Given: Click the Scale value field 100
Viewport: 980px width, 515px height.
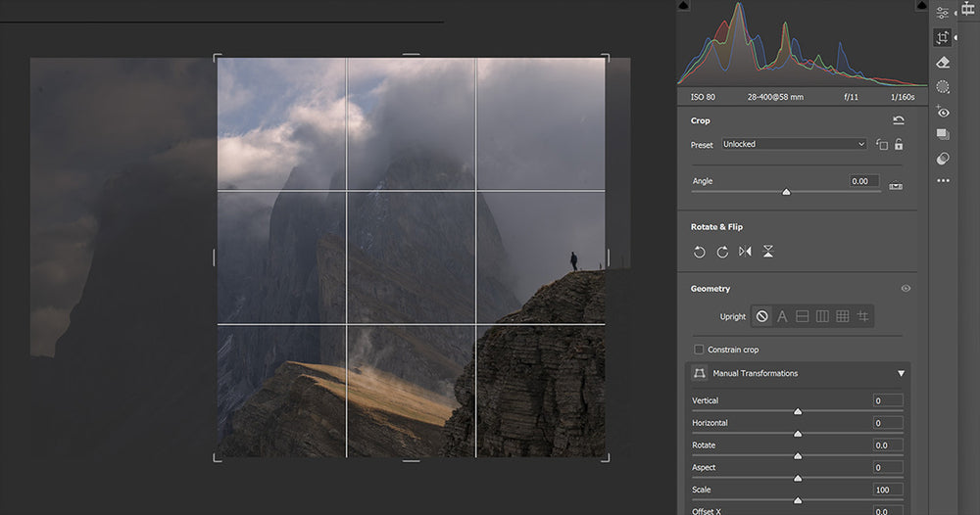Looking at the screenshot, I should pyautogui.click(x=888, y=490).
